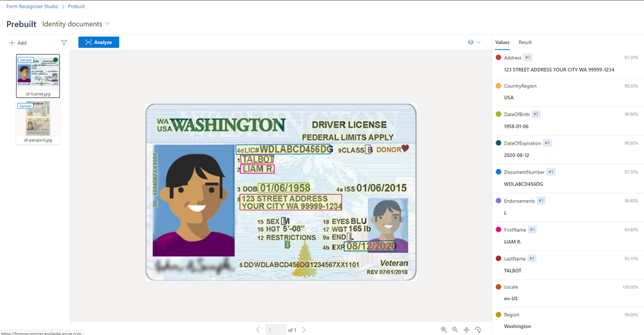Click the Locale color dot
Screen dimensions: 644x335
pyautogui.click(x=498, y=287)
